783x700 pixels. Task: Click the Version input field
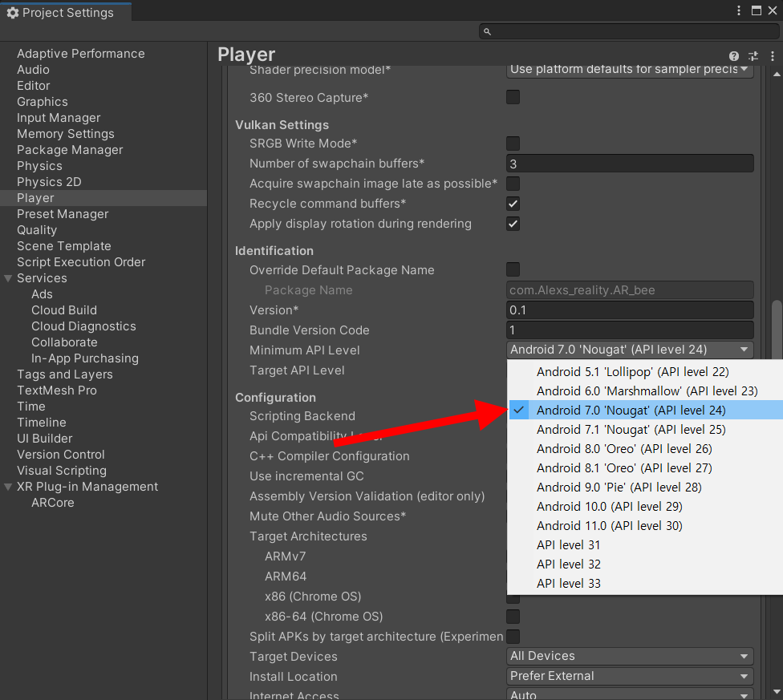pos(630,310)
